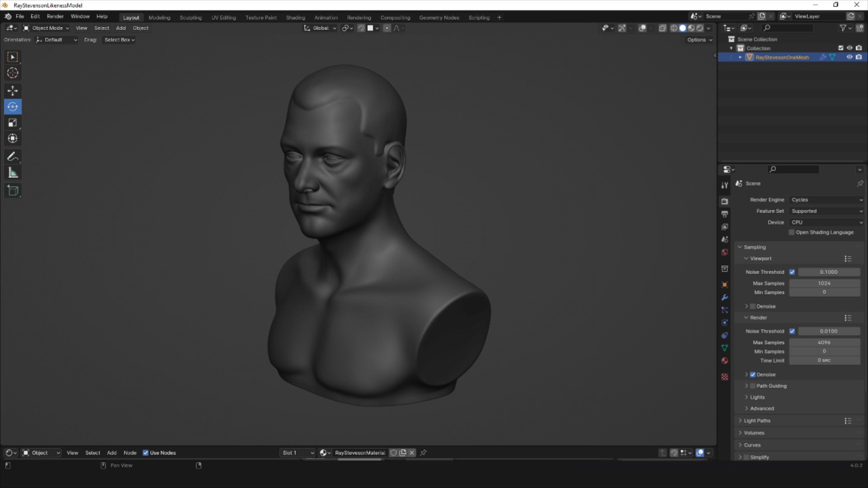Switch to the Shading workspace tab
Viewport: 868px width, 488px height.
296,18
